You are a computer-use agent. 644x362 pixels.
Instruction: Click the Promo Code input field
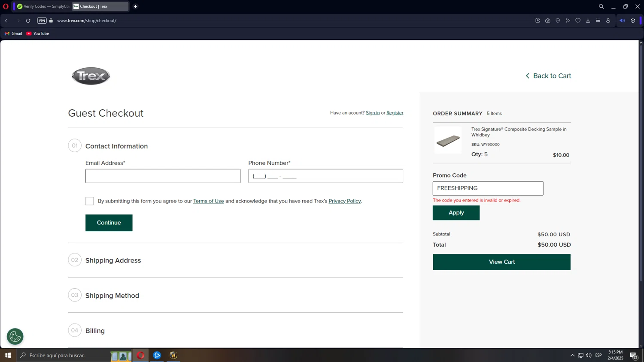488,188
